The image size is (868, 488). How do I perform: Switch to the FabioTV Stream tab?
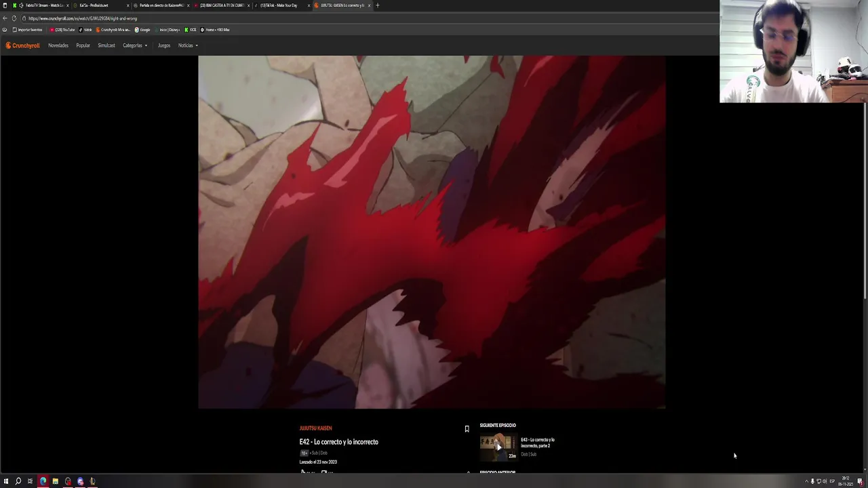click(41, 5)
